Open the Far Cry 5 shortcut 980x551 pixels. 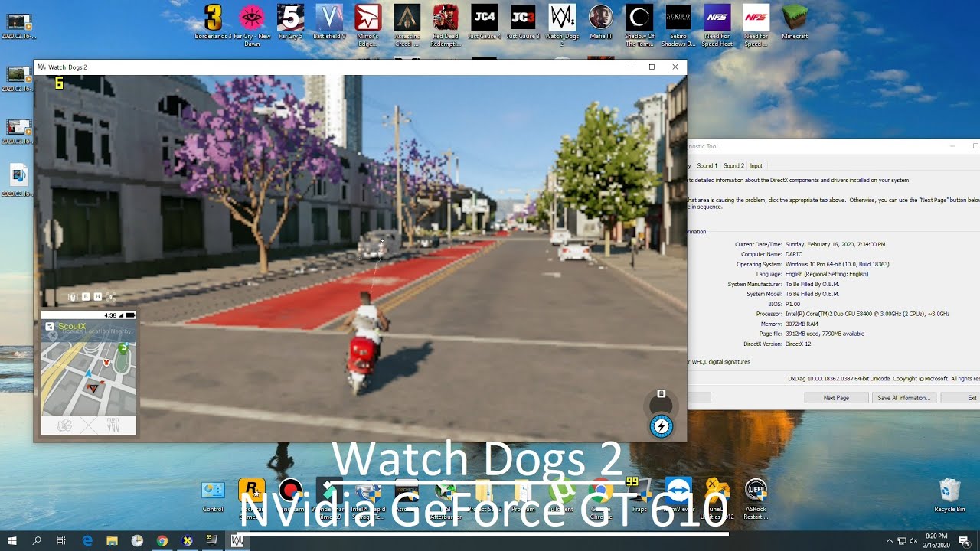(x=290, y=23)
